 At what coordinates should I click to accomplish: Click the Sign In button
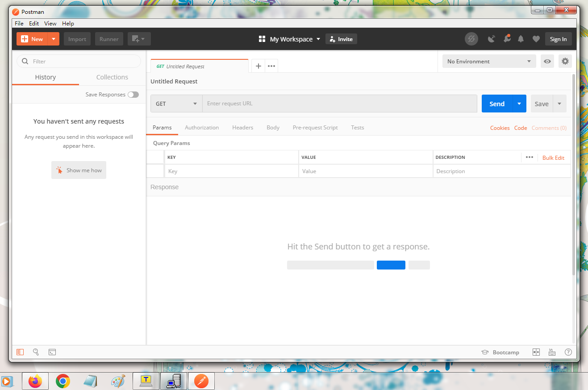(558, 39)
